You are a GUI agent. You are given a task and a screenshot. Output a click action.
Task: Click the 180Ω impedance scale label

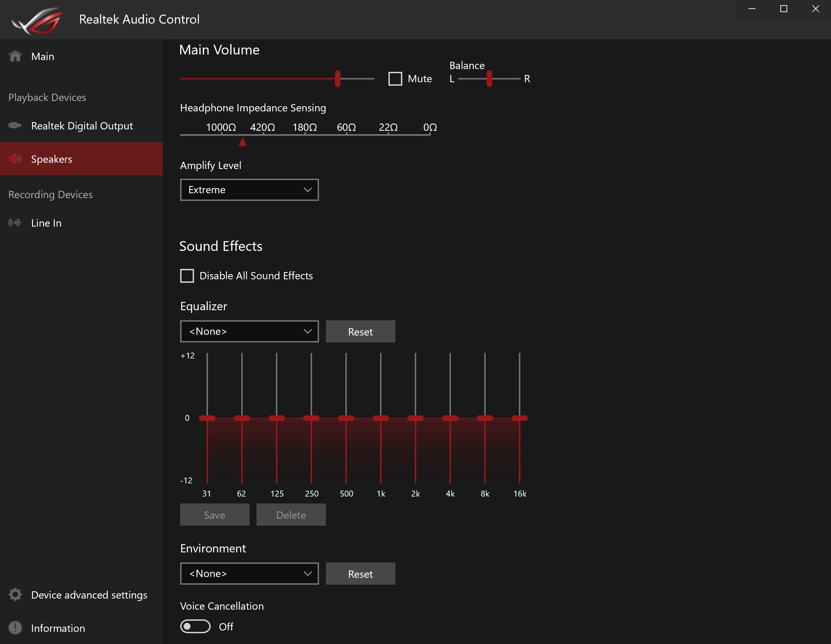coord(304,127)
